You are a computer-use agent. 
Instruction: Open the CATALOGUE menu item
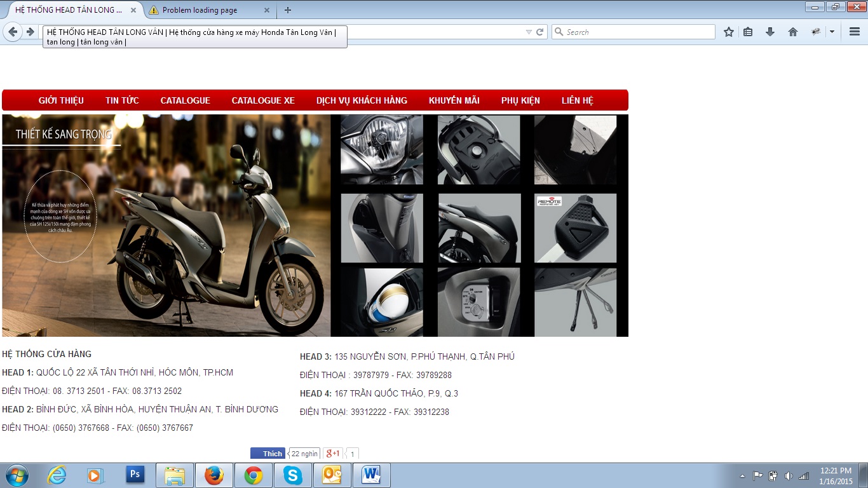click(x=185, y=100)
